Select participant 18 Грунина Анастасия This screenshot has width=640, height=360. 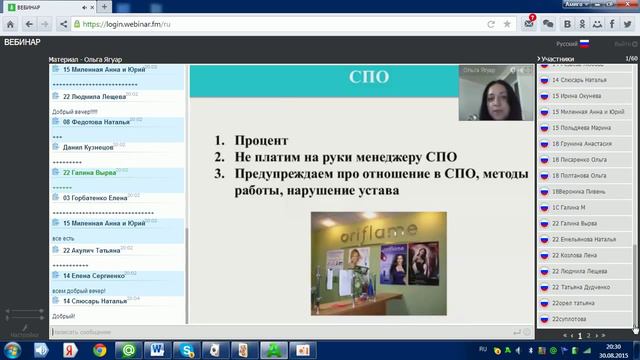pyautogui.click(x=585, y=144)
